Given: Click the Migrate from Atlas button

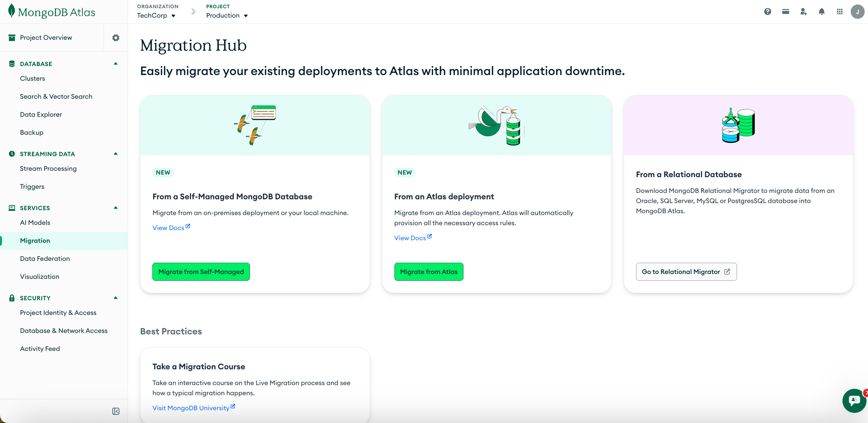Looking at the screenshot, I should click(x=429, y=272).
